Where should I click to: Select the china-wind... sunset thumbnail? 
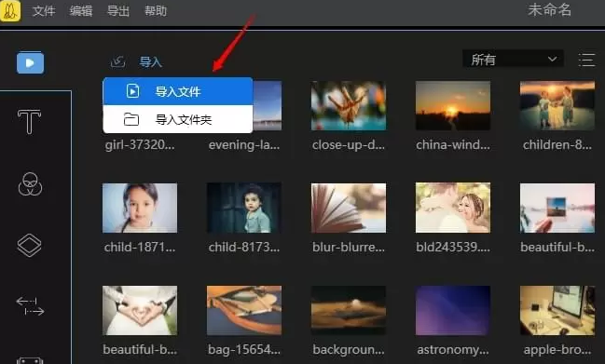453,105
